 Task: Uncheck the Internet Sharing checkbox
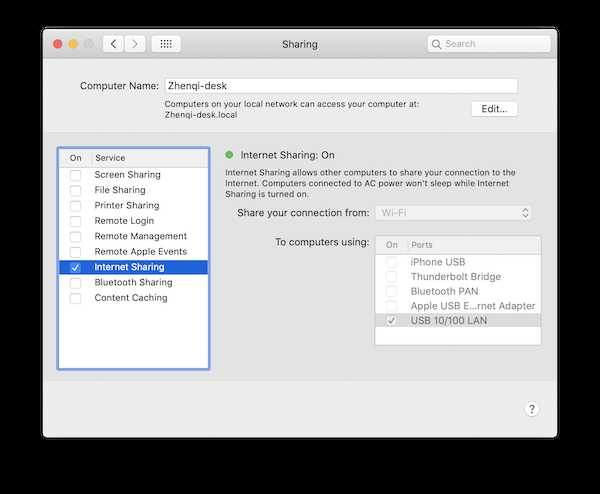coord(75,267)
